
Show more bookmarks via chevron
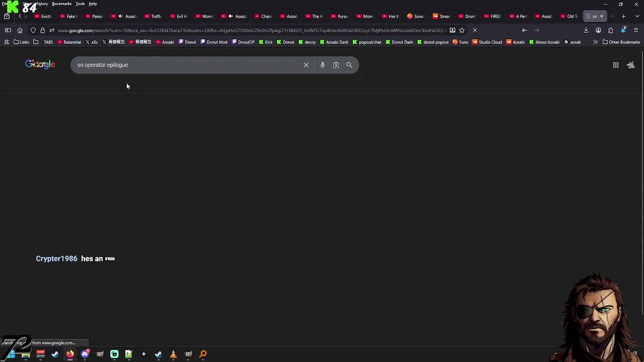point(595,42)
